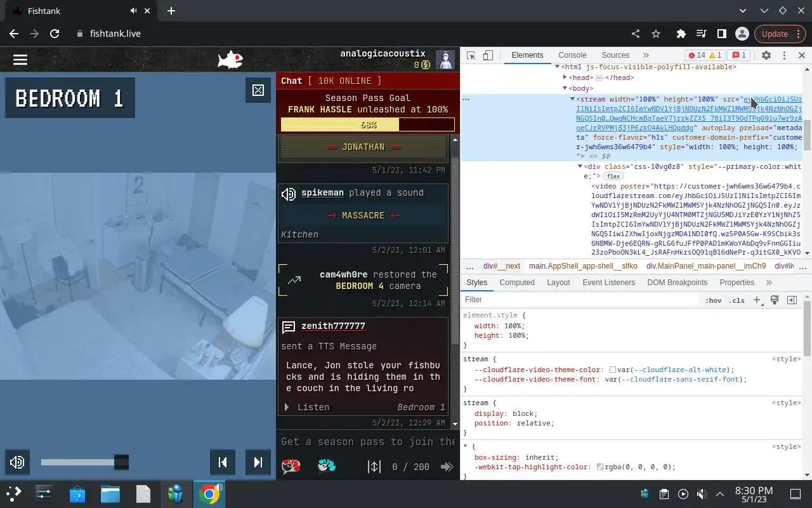
Task: Click the rgba tap-highlight color swatch
Action: click(600, 467)
